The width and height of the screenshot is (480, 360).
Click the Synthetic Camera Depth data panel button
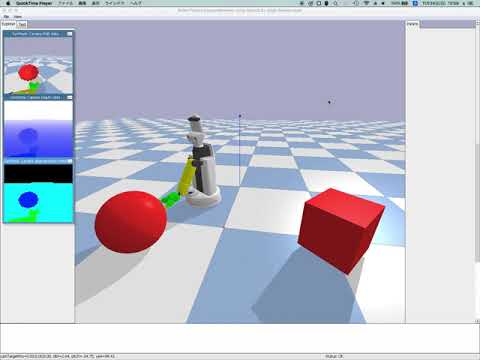70,97
